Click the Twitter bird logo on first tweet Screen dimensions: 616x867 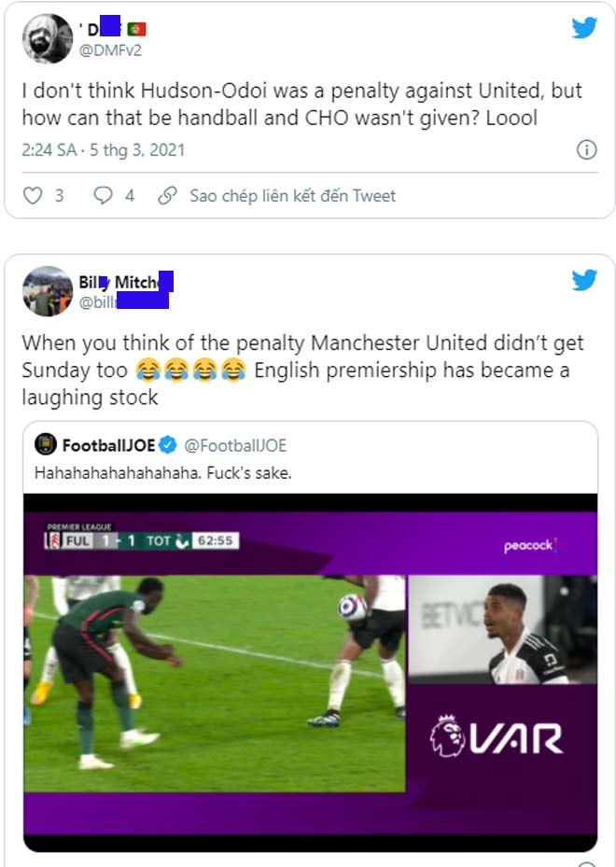coord(584,28)
